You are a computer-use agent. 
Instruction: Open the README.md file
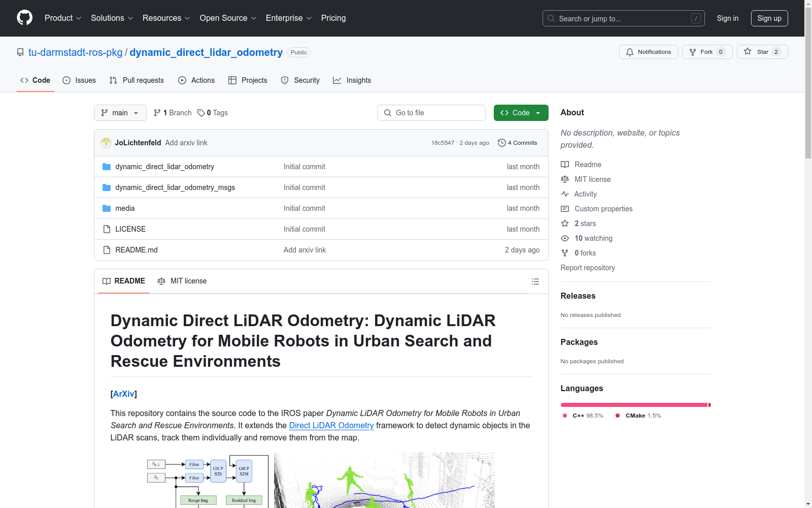(x=137, y=250)
